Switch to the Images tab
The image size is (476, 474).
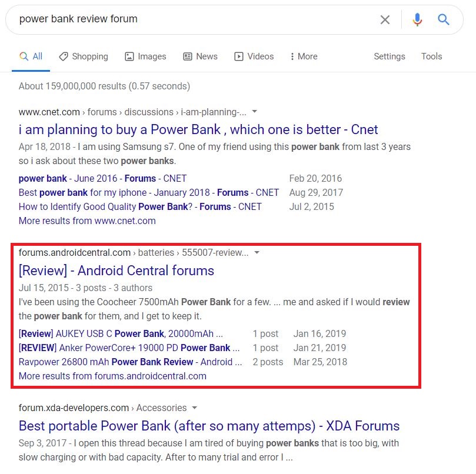tap(145, 56)
